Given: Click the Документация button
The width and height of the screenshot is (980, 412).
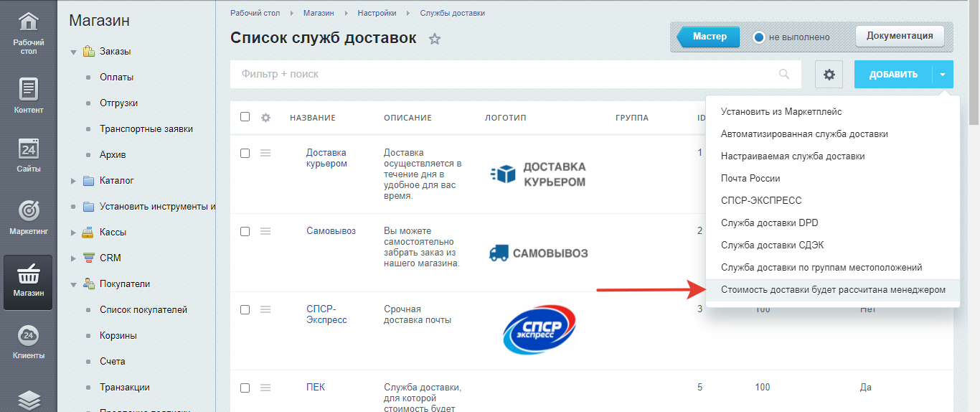Looking at the screenshot, I should [900, 36].
